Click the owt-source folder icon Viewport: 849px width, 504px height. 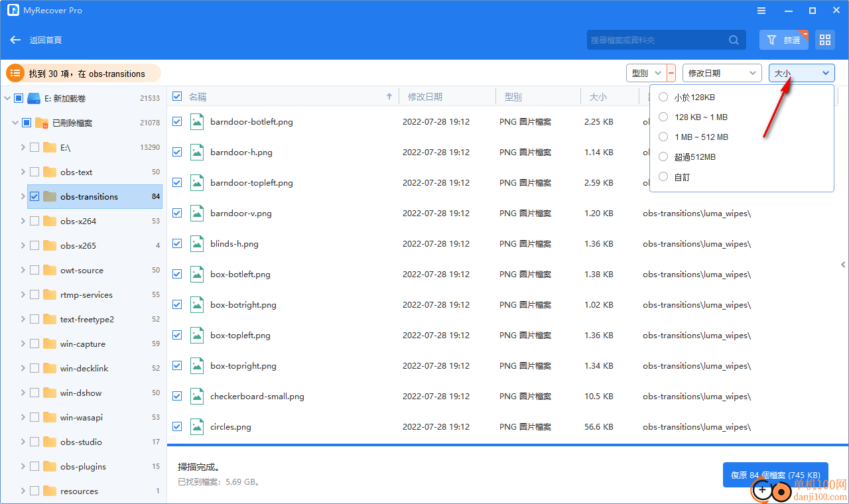[50, 270]
